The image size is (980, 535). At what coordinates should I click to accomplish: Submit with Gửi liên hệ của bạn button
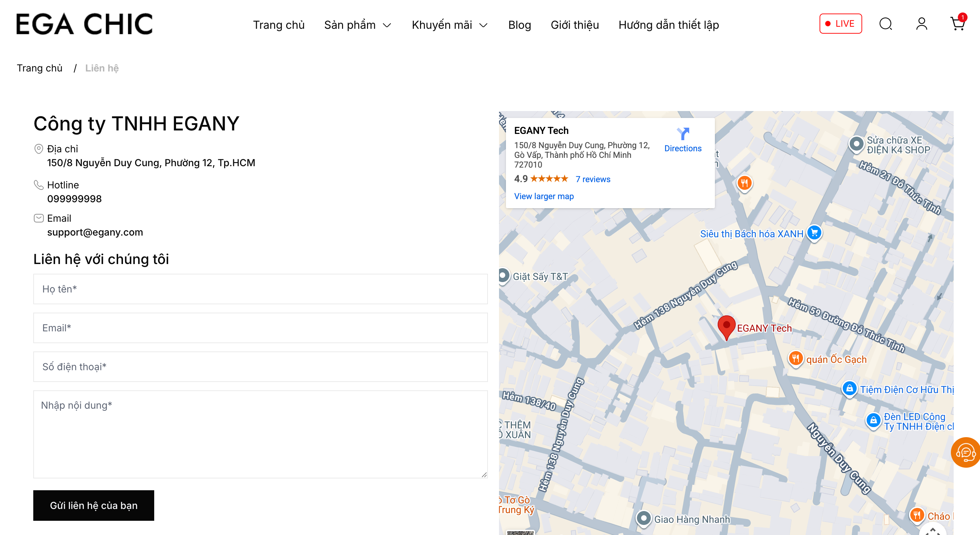click(94, 505)
